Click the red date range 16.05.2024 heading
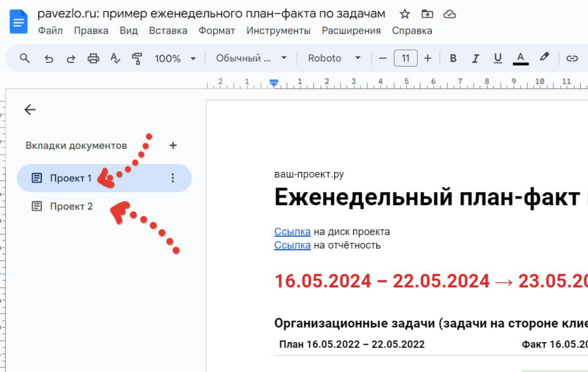This screenshot has height=372, width=588. (x=431, y=281)
